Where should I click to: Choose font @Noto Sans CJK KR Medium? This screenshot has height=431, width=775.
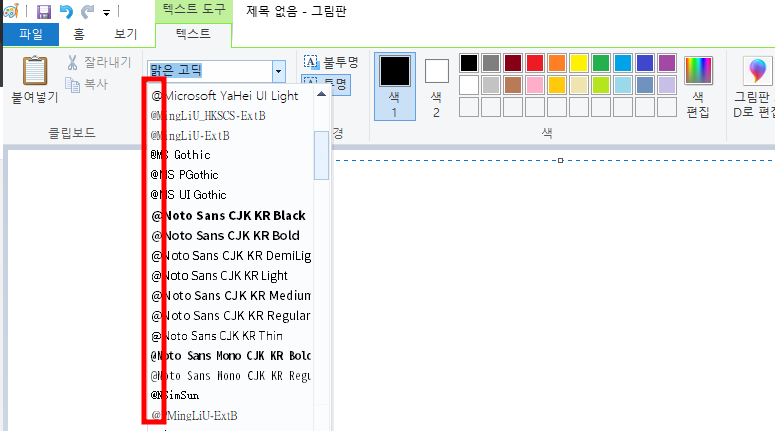click(x=230, y=296)
